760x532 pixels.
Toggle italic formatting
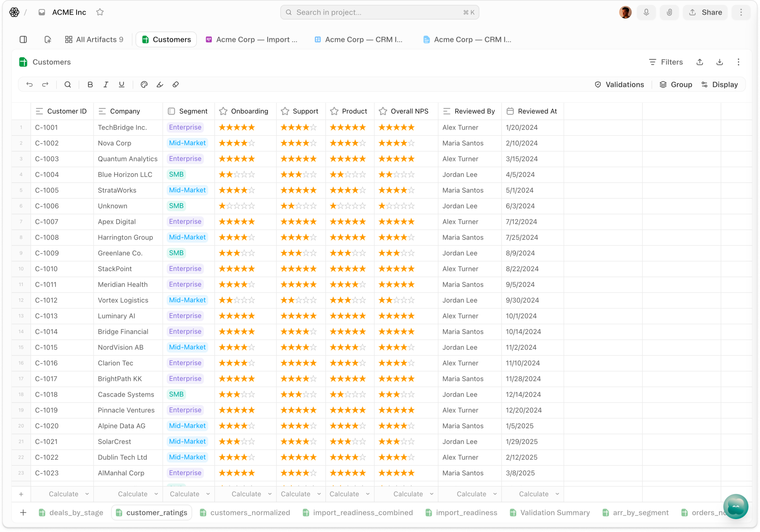coord(106,84)
